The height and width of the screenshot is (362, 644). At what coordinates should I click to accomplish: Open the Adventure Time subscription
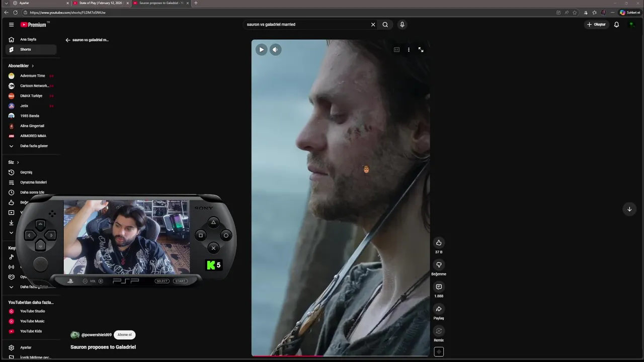coord(31,76)
